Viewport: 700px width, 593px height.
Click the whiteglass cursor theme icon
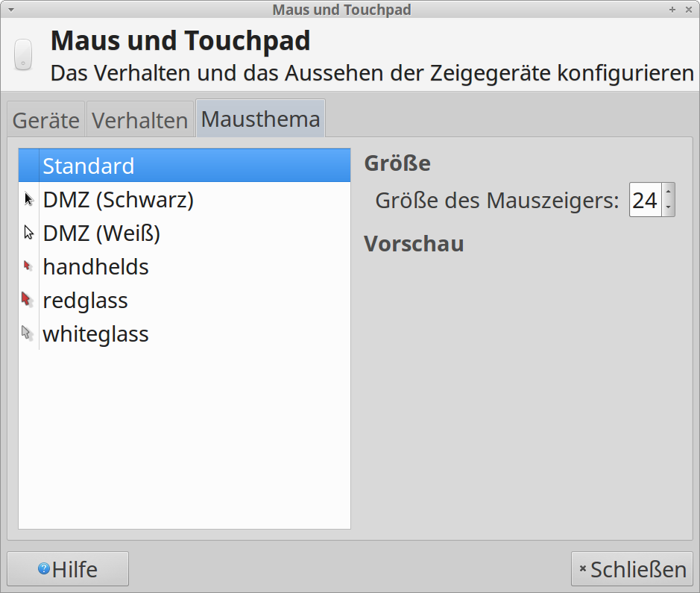pos(28,333)
